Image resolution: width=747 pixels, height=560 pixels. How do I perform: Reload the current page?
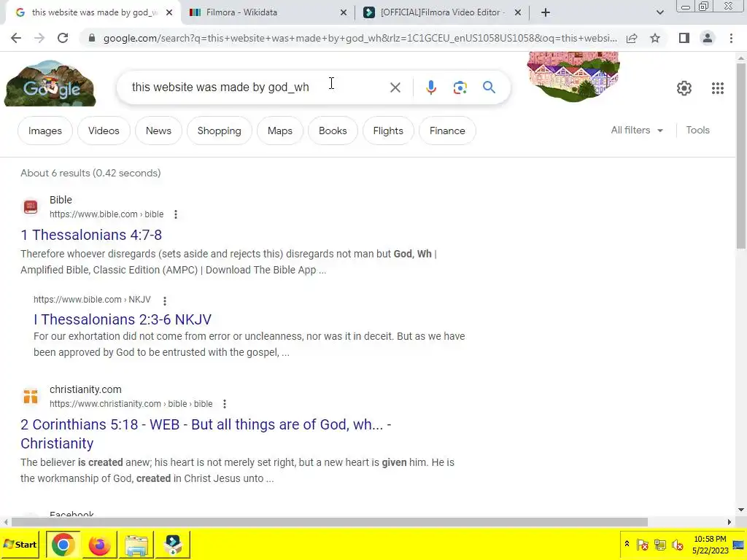[x=63, y=38]
